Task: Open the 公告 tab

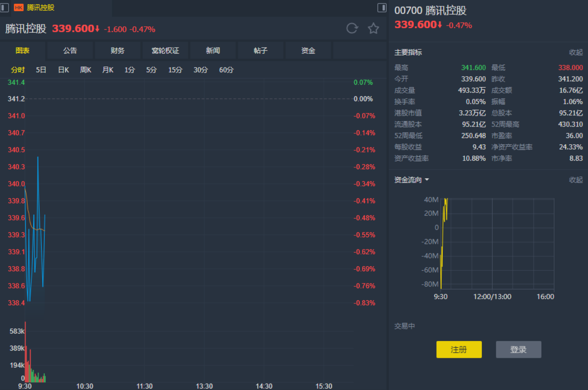Action: (70, 51)
